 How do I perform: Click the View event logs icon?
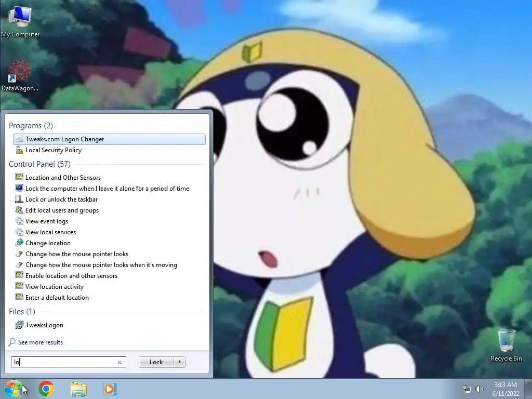pos(19,221)
